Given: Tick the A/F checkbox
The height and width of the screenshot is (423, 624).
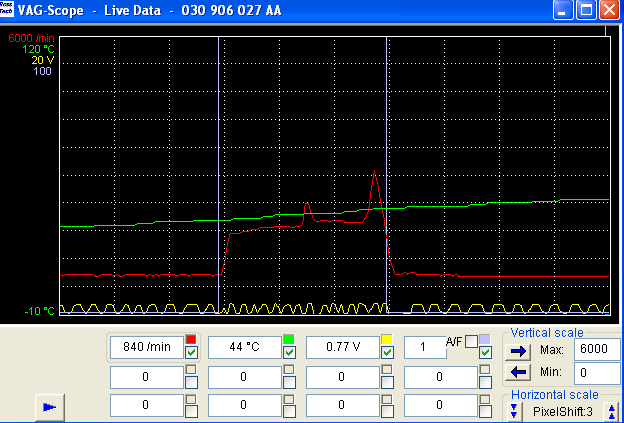Looking at the screenshot, I should (472, 341).
